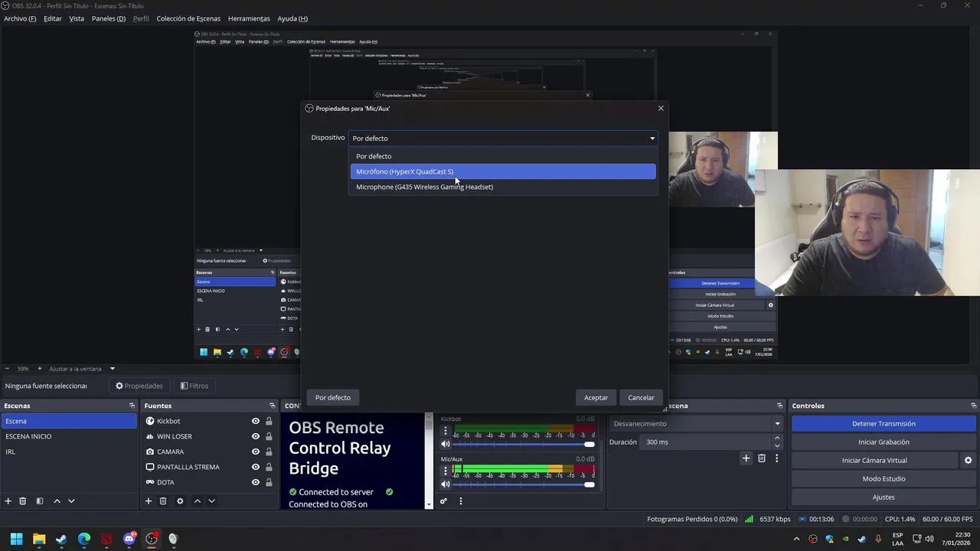The image size is (980, 551).
Task: Remove scene transition with trash icon
Action: pos(762,458)
